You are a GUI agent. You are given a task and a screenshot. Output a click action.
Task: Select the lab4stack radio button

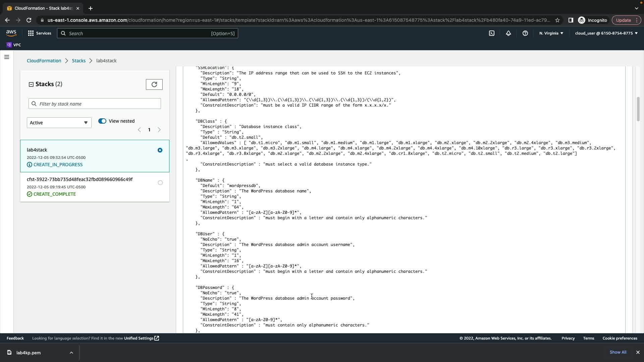pos(160,150)
